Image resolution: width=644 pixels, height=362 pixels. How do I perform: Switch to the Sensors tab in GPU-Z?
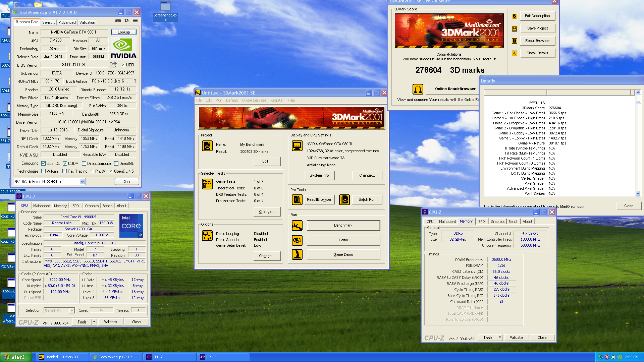49,22
